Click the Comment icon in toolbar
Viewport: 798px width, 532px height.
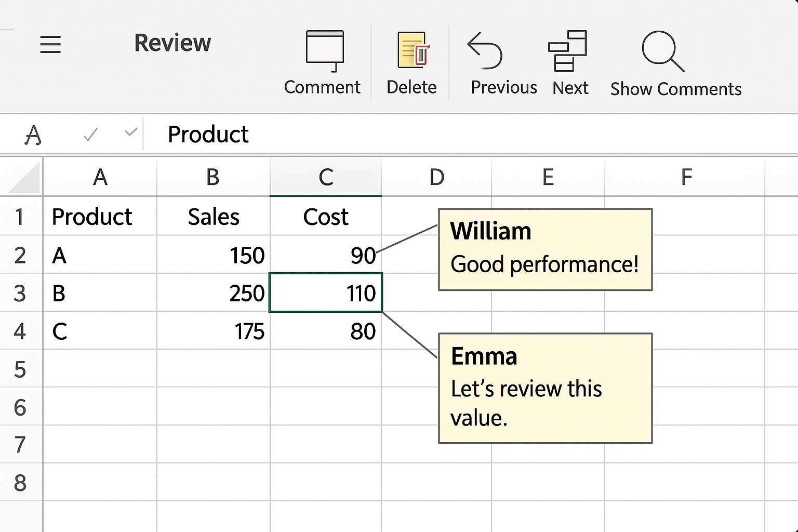(x=325, y=51)
